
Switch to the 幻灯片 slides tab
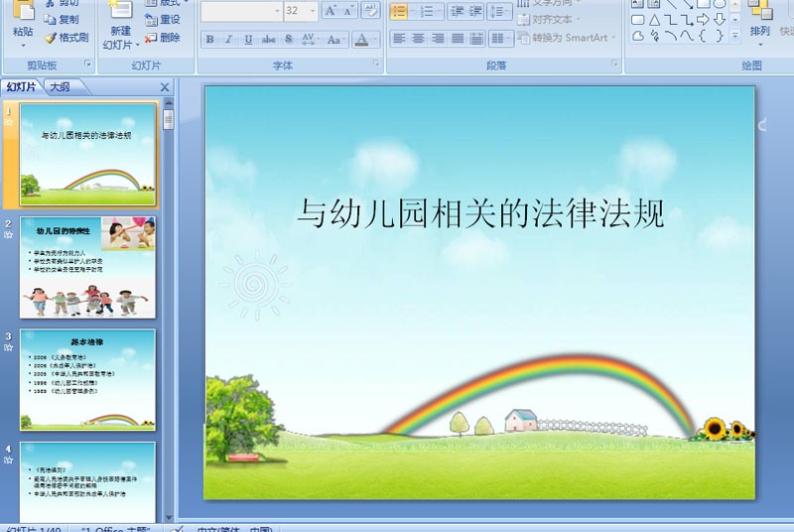(21, 86)
